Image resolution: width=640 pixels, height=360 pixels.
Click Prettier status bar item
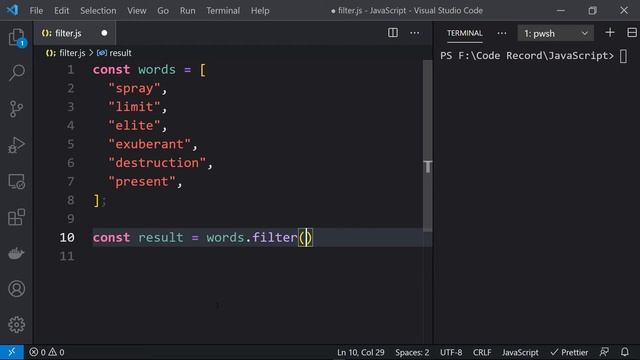tap(569, 352)
